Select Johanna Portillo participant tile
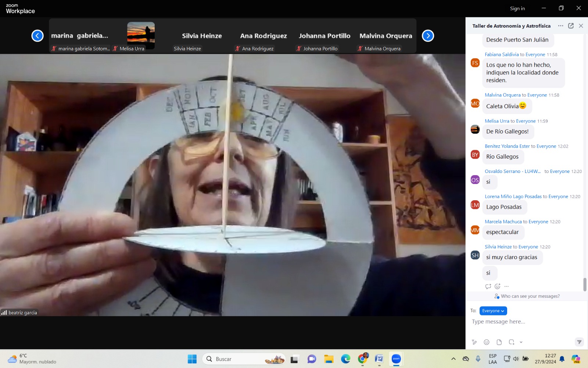 click(x=325, y=36)
